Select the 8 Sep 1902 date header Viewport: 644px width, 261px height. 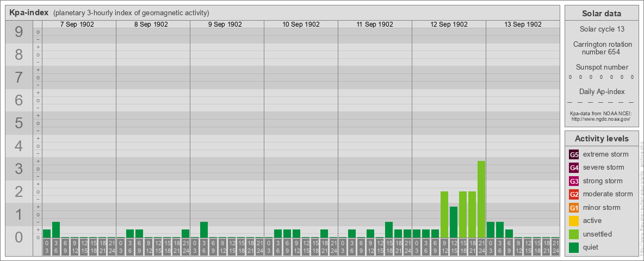(x=151, y=24)
